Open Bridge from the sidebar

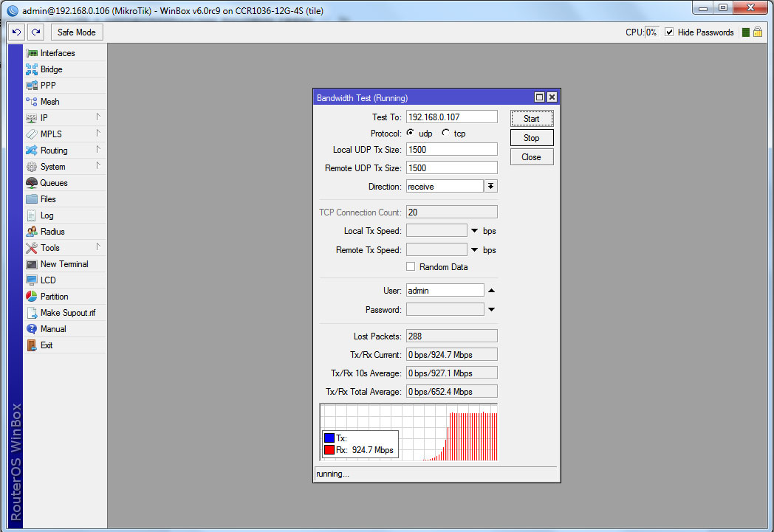[x=32, y=69]
